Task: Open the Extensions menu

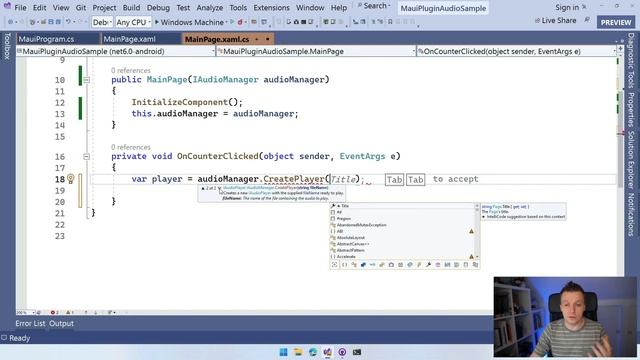Action: tap(271, 7)
